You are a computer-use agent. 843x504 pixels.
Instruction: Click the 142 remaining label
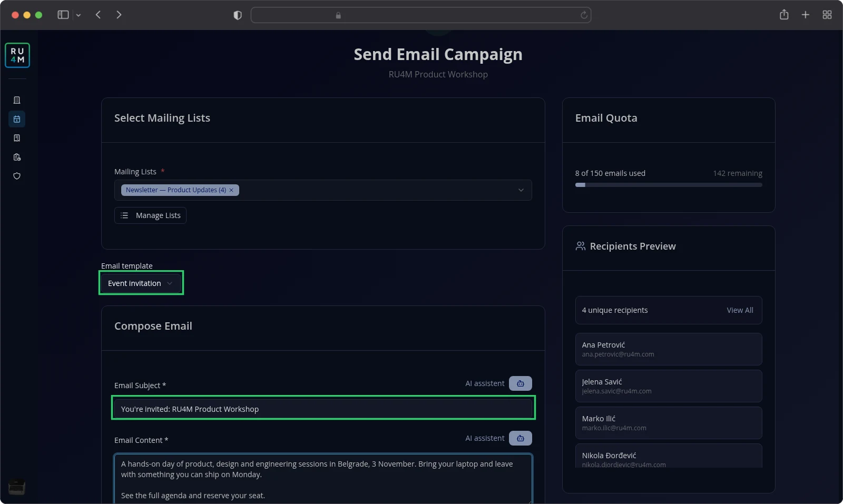point(738,173)
